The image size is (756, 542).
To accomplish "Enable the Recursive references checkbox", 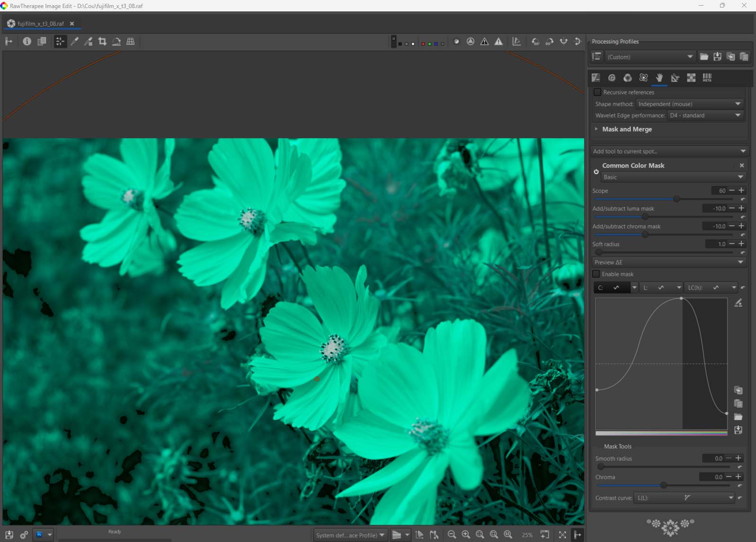I will [x=597, y=92].
